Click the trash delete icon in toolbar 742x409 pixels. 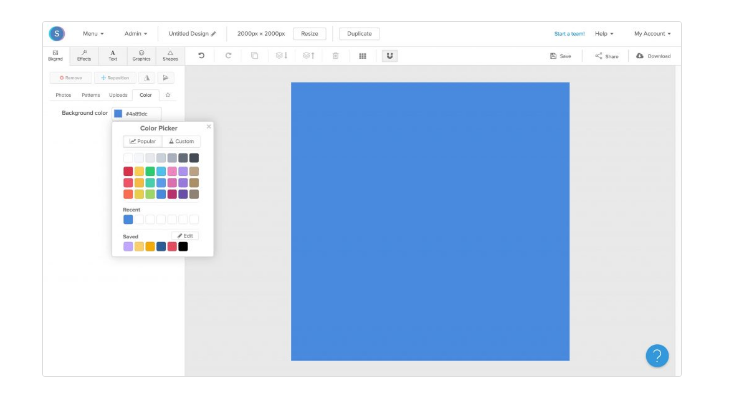[335, 56]
